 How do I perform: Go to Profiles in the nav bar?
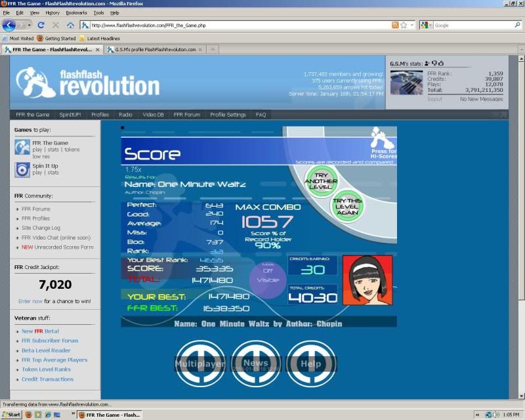point(100,115)
